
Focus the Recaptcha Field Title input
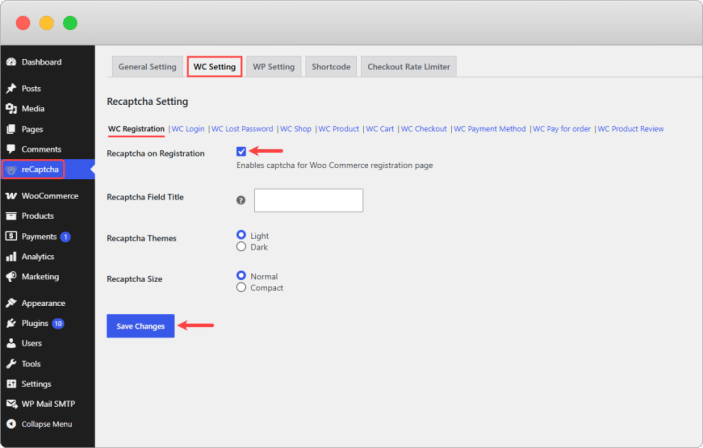[308, 200]
